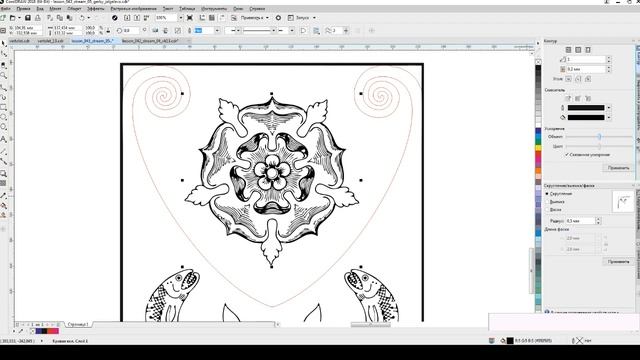Click the Open folder icon
This screenshot has width=640, height=360.
13,18
